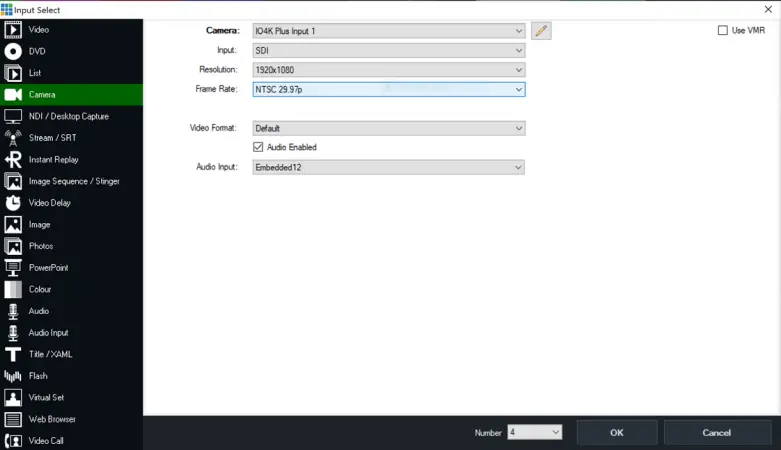Select the Virtual Set label
This screenshot has width=781, height=450.
[46, 398]
